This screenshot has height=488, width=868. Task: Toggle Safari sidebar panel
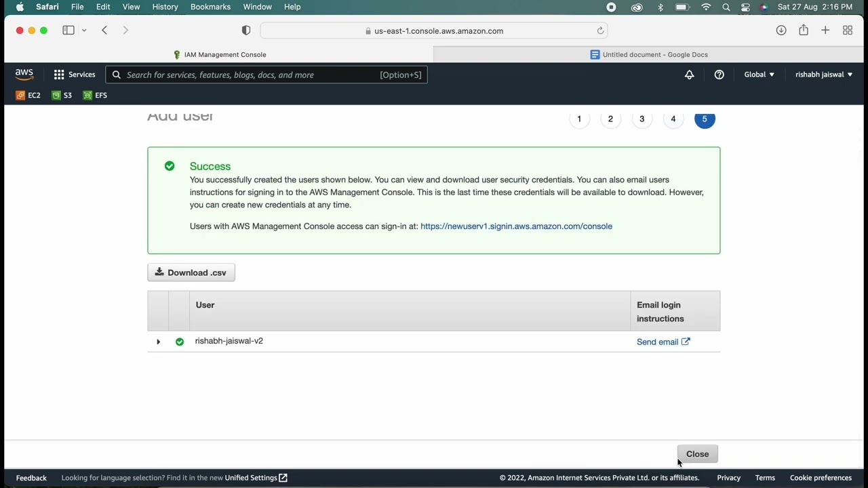[68, 30]
